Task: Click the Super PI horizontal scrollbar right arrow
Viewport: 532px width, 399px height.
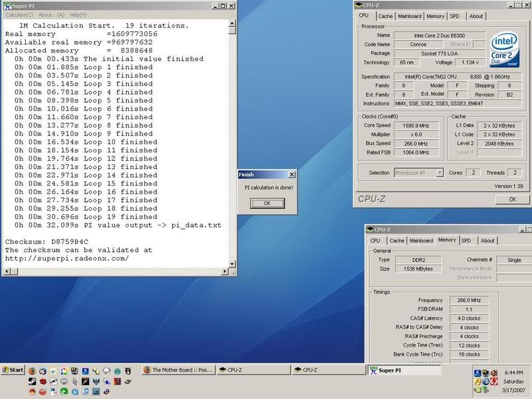Action: [225, 271]
